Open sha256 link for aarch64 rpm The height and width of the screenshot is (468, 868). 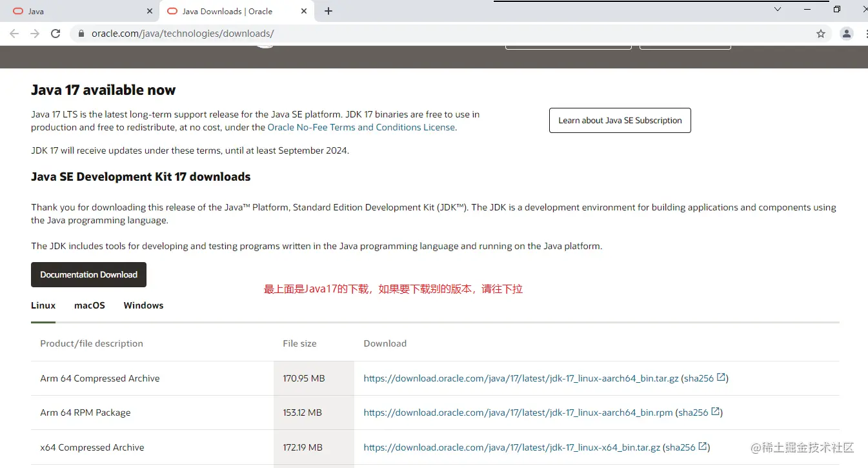click(693, 412)
